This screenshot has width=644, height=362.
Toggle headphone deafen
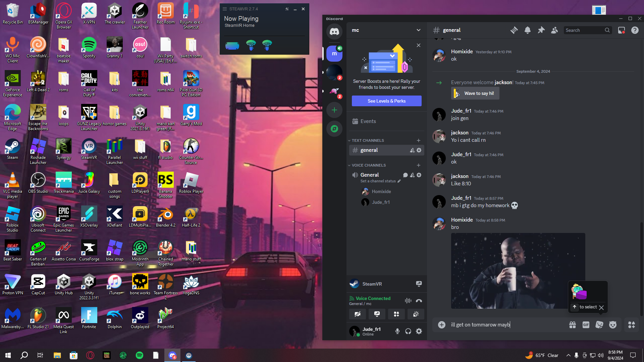(408, 331)
